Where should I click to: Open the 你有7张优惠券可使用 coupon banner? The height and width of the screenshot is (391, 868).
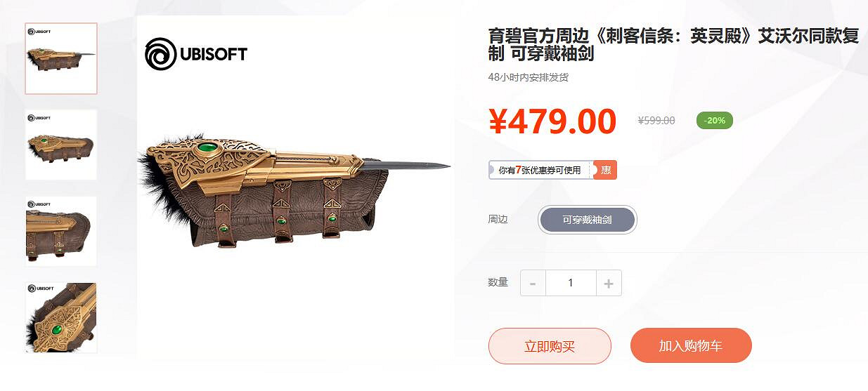[x=540, y=170]
